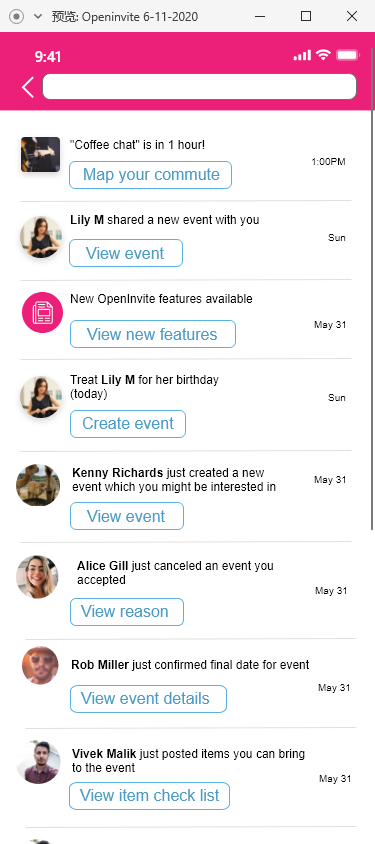375x844 pixels.
Task: Click View event details button
Action: coord(148,699)
